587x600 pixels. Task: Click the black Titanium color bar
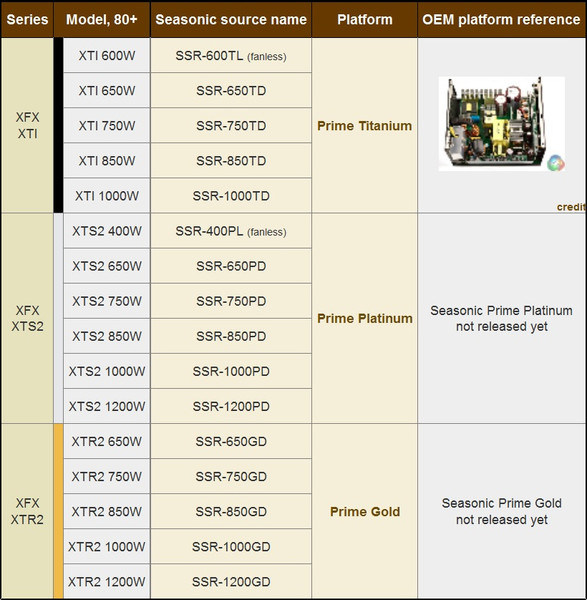point(59,125)
